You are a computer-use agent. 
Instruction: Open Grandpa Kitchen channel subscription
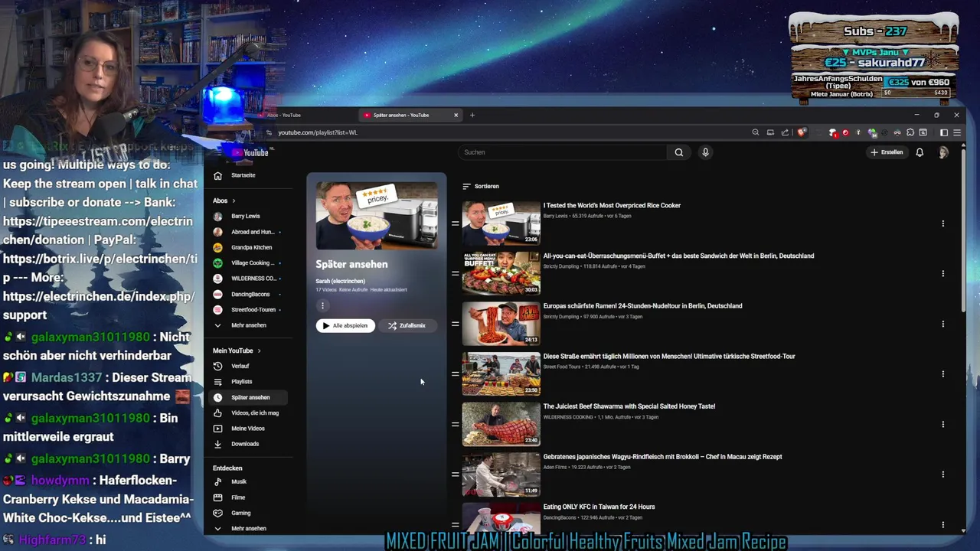point(249,247)
